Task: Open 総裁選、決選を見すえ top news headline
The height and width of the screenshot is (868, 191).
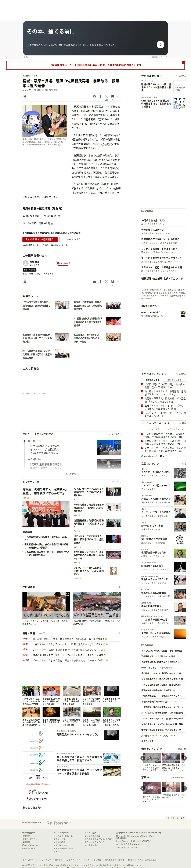Action: point(45,491)
